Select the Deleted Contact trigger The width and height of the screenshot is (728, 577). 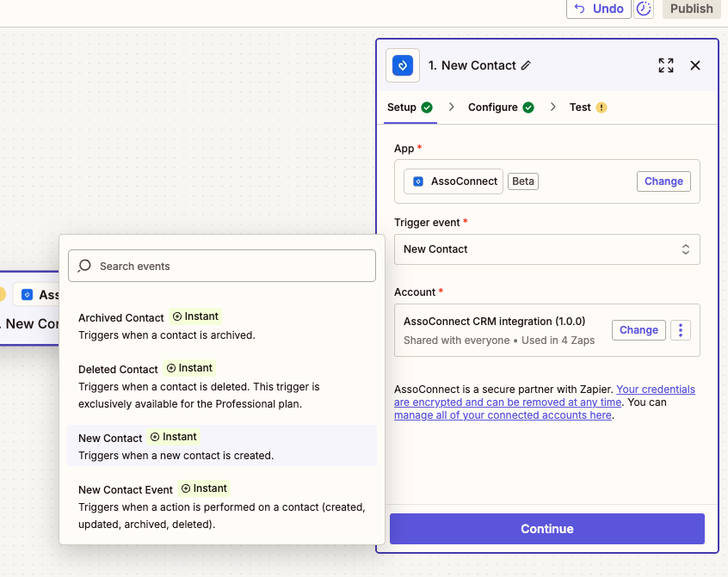tap(222, 386)
